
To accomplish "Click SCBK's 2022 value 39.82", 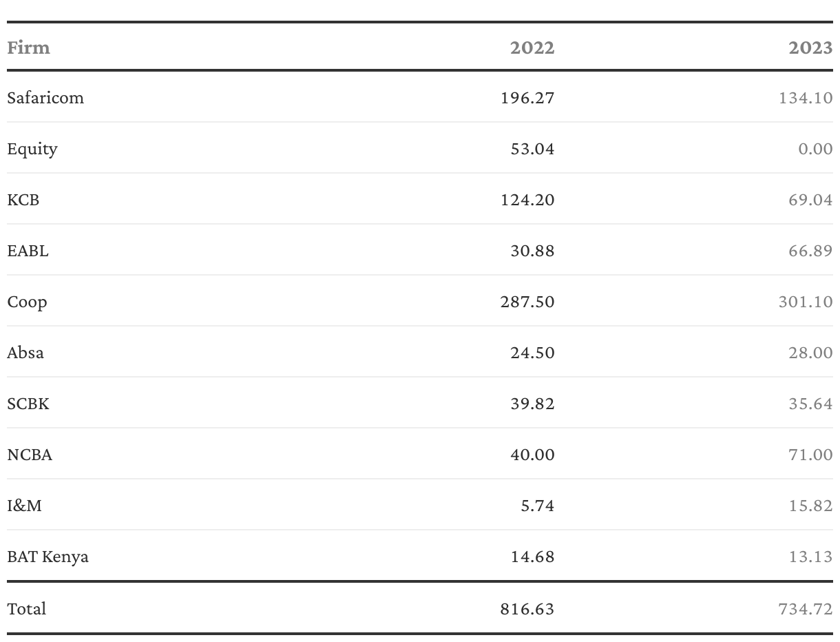I will pos(532,403).
